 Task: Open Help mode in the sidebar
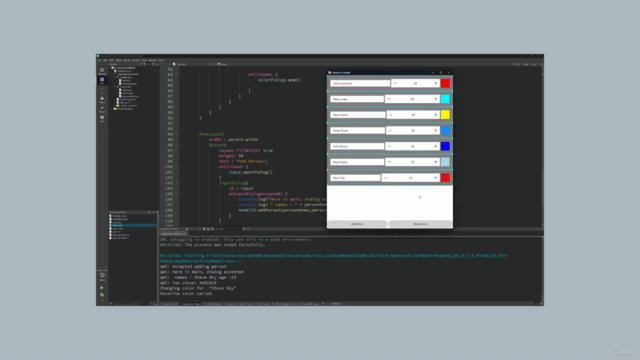(102, 118)
